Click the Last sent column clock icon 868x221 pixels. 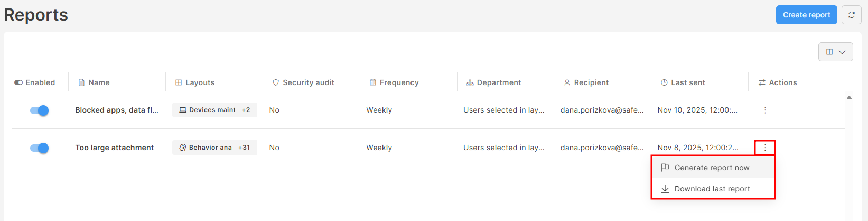(664, 82)
